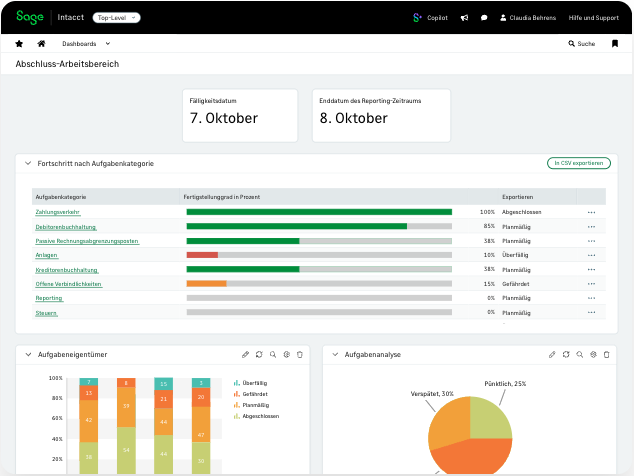Open the Reporting category link
Viewport: 634px width, 476px height.
[x=49, y=298]
